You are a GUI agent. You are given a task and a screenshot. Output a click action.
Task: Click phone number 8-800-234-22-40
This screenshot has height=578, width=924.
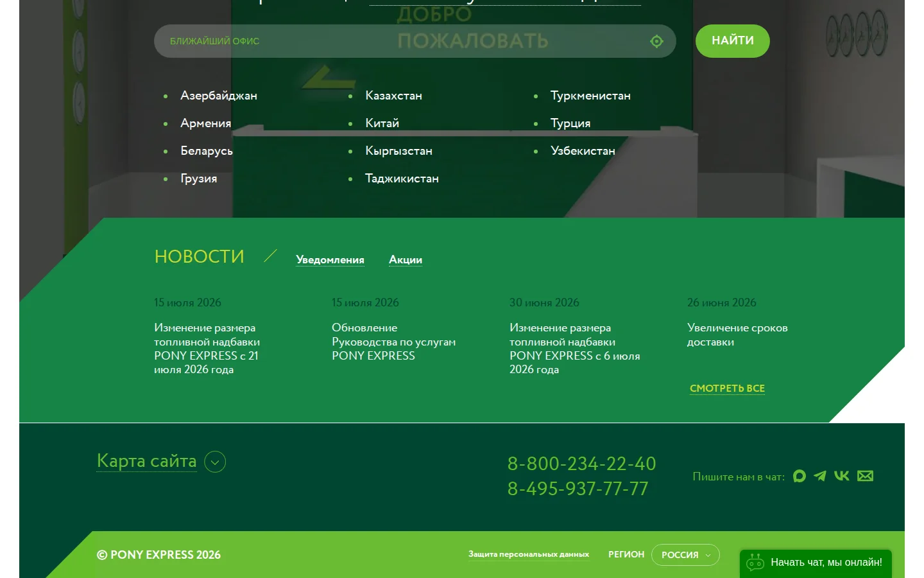coord(582,463)
